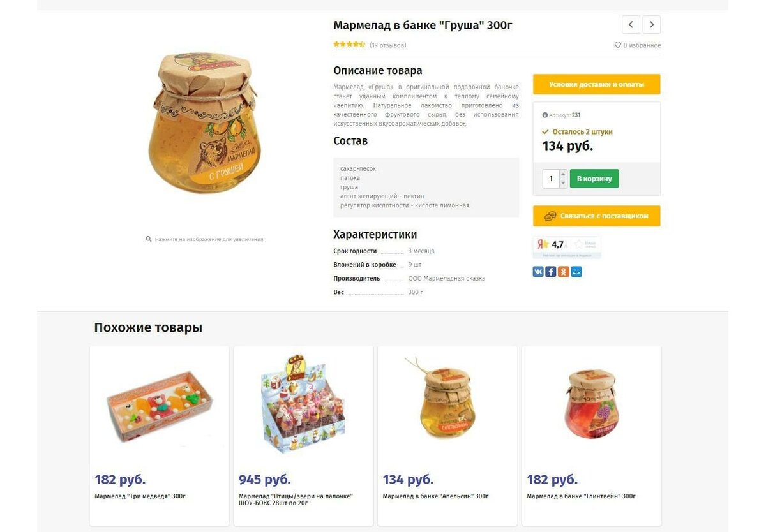The width and height of the screenshot is (766, 532).
Task: Click the magnifier zoom-image icon
Action: coord(149,239)
